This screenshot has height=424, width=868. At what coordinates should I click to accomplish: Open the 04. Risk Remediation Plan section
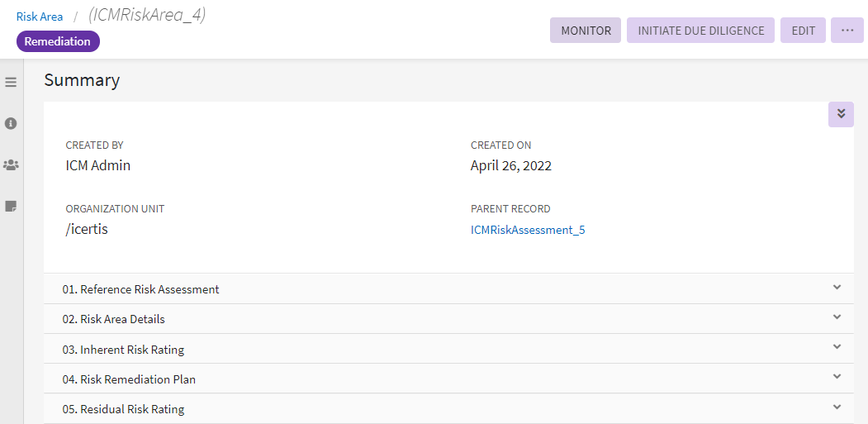point(129,379)
